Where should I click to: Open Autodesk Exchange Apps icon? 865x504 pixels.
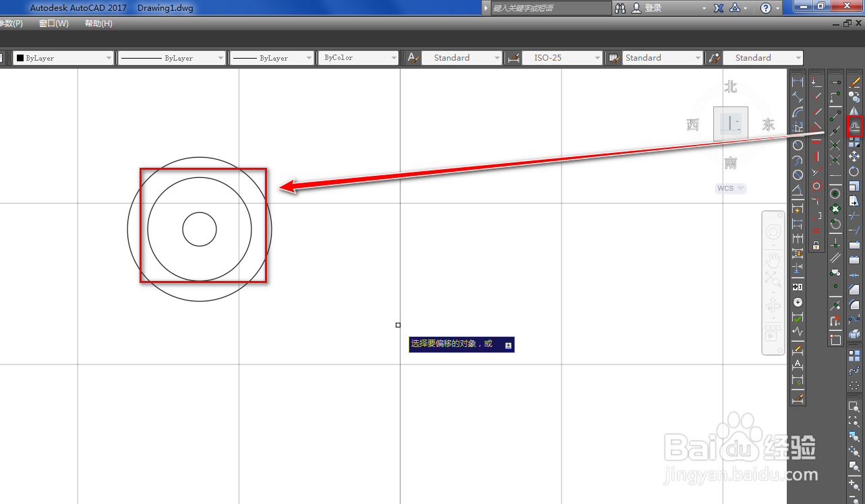point(719,8)
